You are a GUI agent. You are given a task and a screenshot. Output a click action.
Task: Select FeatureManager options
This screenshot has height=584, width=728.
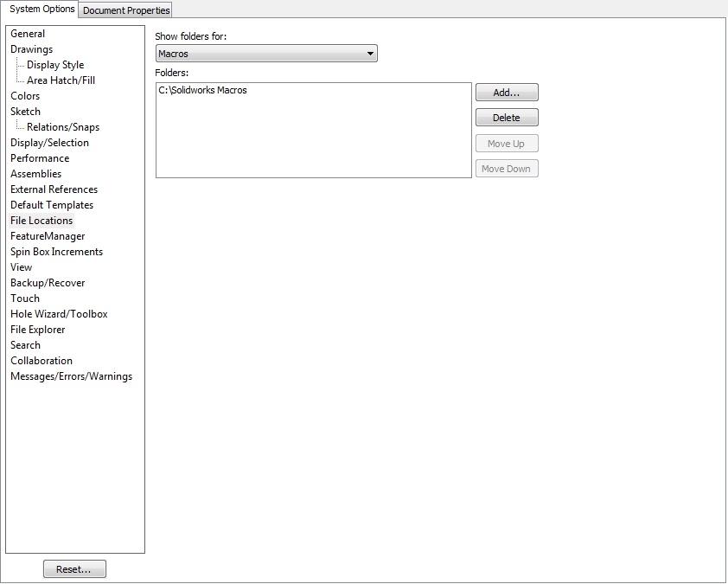[x=48, y=236]
